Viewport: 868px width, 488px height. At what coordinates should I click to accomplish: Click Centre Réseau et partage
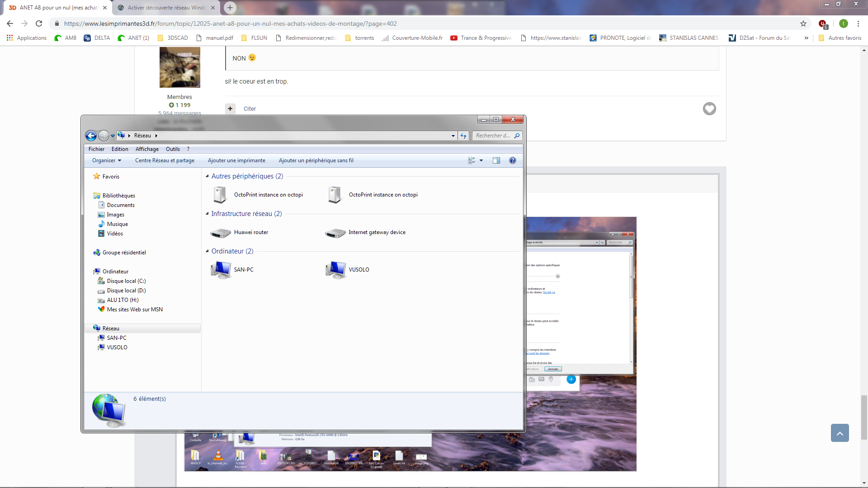click(x=165, y=160)
